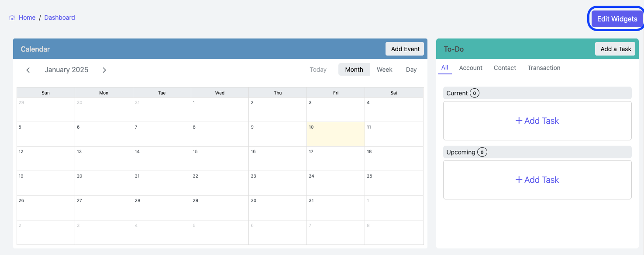Switch calendar to Month view
Screen dimensions: 644x255
(x=354, y=70)
